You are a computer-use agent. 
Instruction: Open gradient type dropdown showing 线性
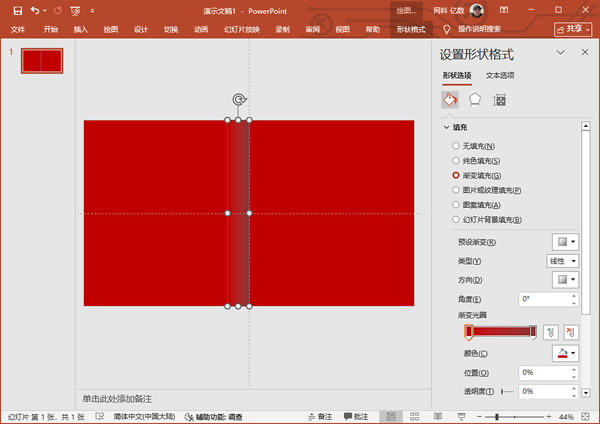tap(561, 261)
